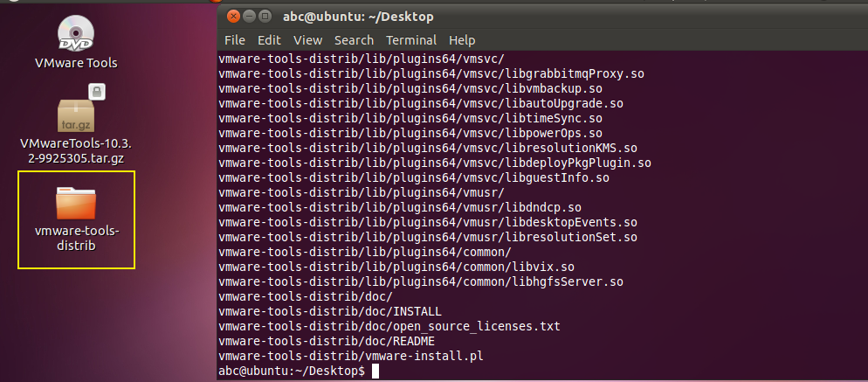Click the line ending libpowerOps.so

(x=410, y=134)
